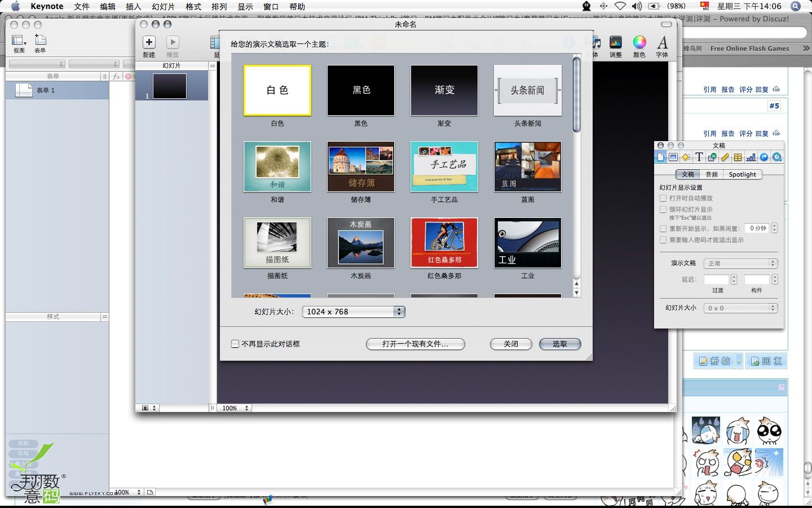Click 打开一个现有文件… button
Screen dimensions: 812x508
[416, 344]
